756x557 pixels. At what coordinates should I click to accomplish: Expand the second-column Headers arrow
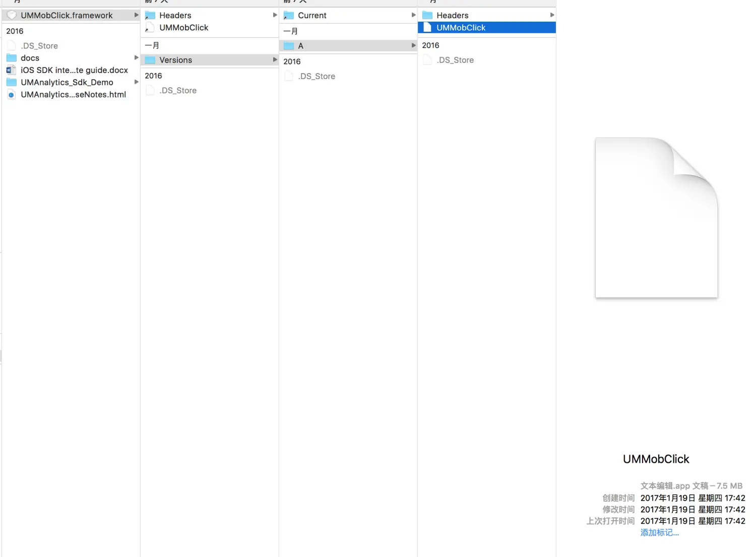click(x=275, y=15)
